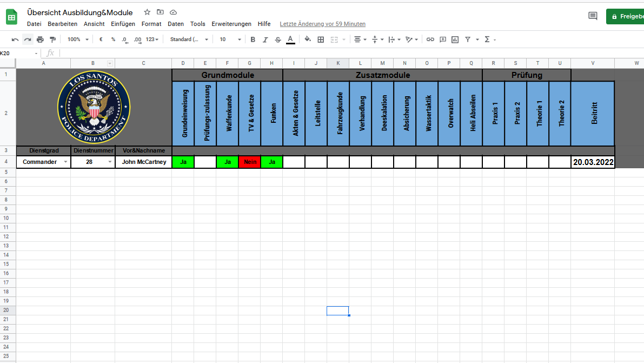Open vertical align options
Screen dimensions: 644x363
(377, 39)
